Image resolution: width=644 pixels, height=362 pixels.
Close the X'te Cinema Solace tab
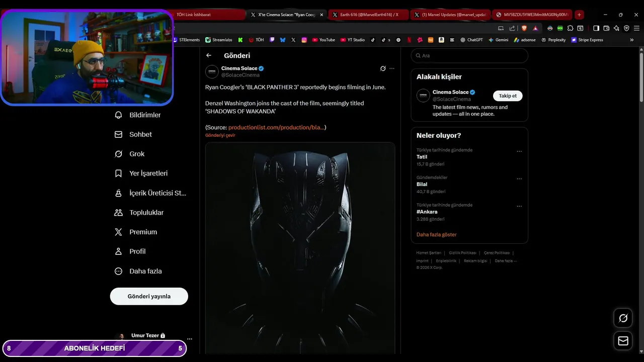[x=321, y=15]
